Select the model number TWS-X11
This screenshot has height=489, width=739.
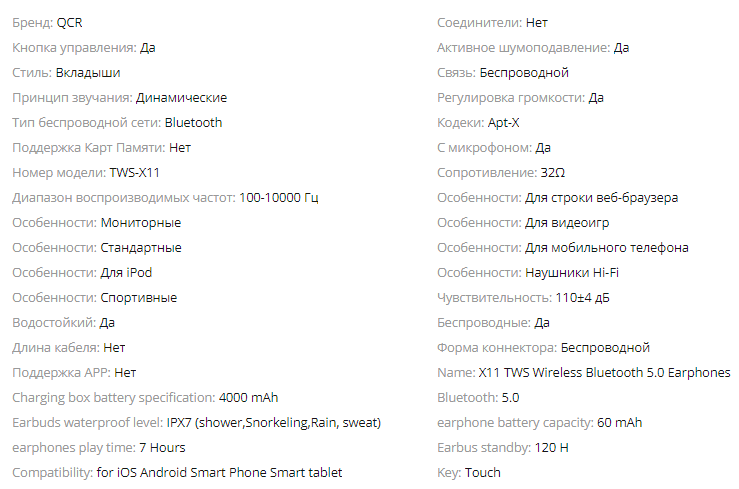tap(134, 172)
